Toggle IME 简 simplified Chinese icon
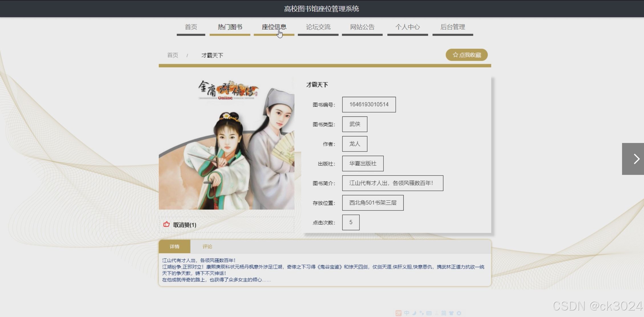Image resolution: width=644 pixels, height=317 pixels. coord(444,313)
